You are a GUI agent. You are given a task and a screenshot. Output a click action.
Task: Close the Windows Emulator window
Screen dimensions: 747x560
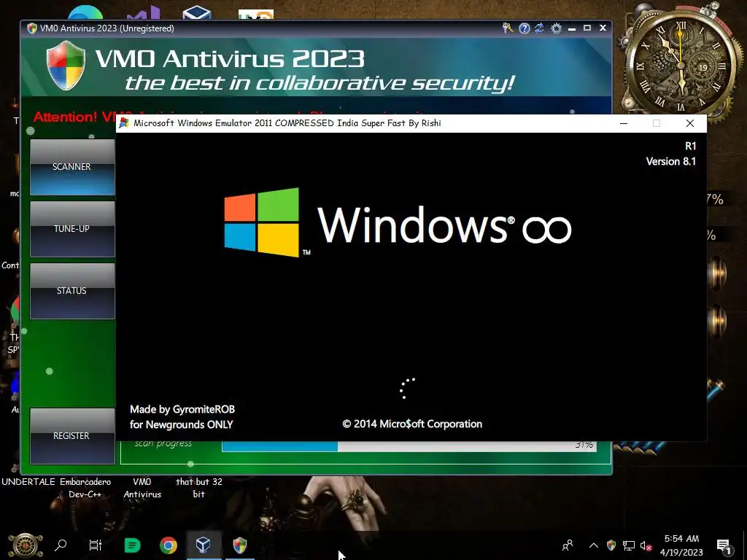point(690,123)
